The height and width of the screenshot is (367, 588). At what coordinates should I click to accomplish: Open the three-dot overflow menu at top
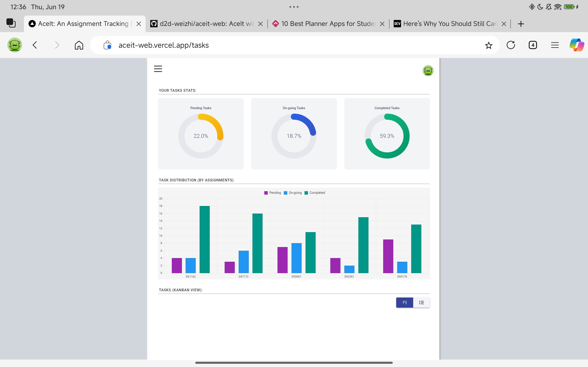(294, 7)
